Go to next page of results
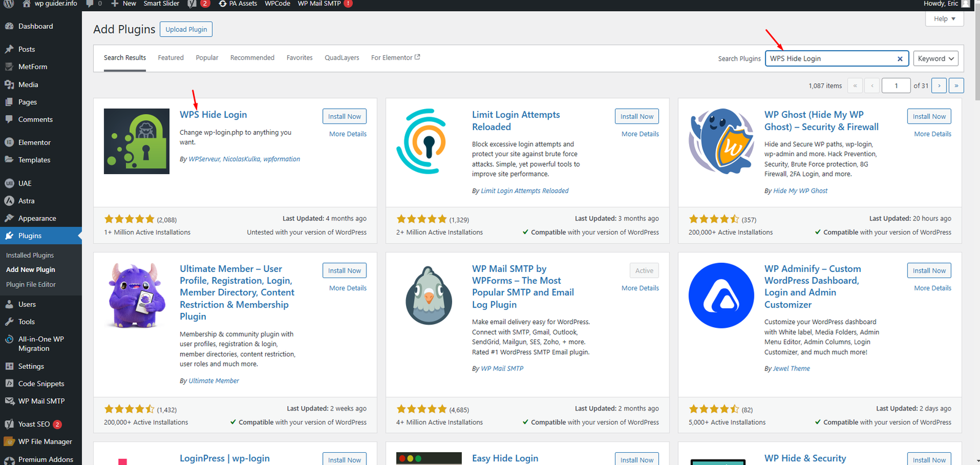 tap(939, 86)
